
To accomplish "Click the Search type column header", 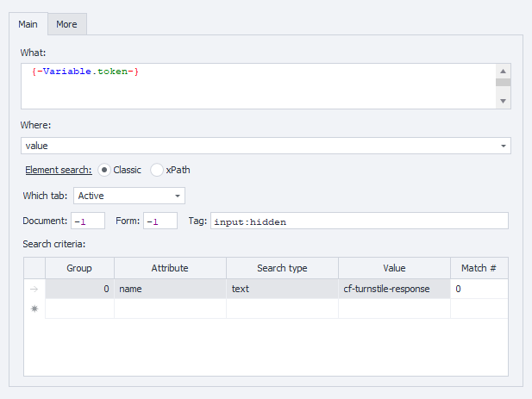I will [x=282, y=268].
